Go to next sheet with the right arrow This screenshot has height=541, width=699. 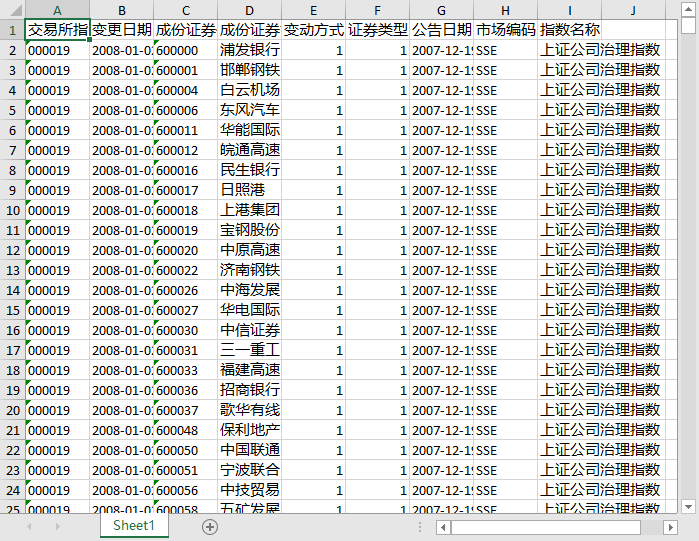tap(58, 527)
